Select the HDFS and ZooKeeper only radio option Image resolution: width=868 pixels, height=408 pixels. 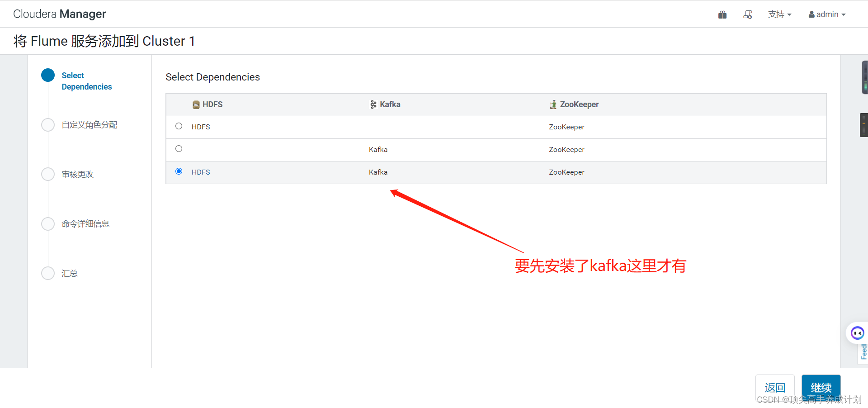179,126
